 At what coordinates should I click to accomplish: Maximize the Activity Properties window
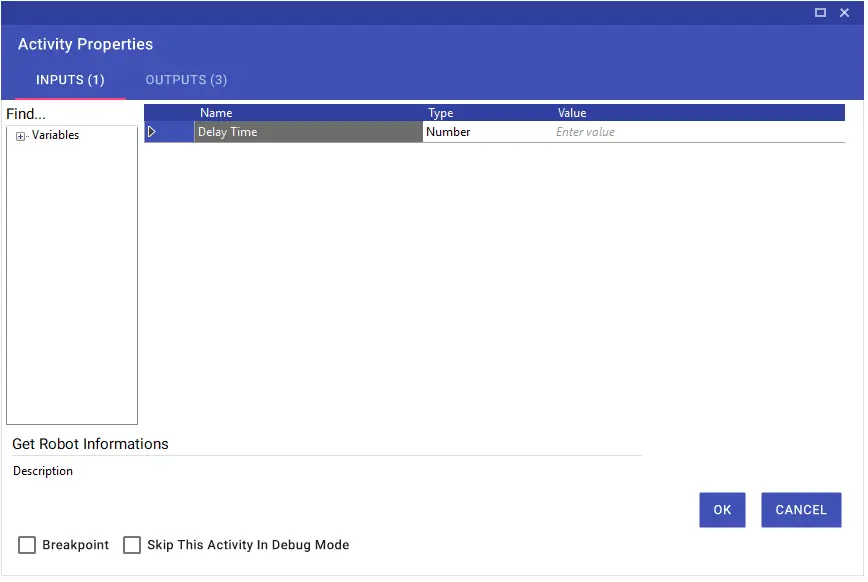tap(820, 12)
